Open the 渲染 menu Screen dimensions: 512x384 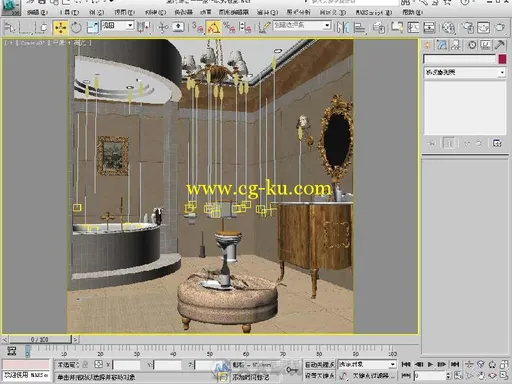click(268, 13)
